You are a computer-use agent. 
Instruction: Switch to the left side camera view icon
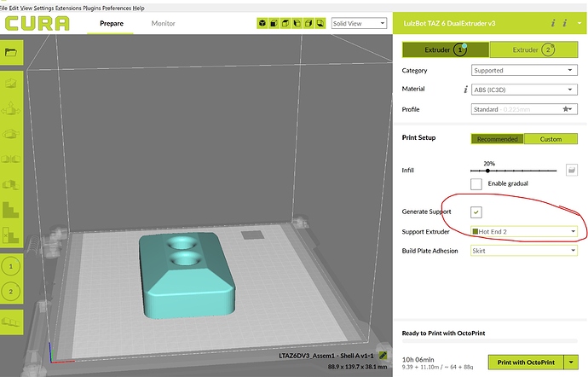coord(297,23)
